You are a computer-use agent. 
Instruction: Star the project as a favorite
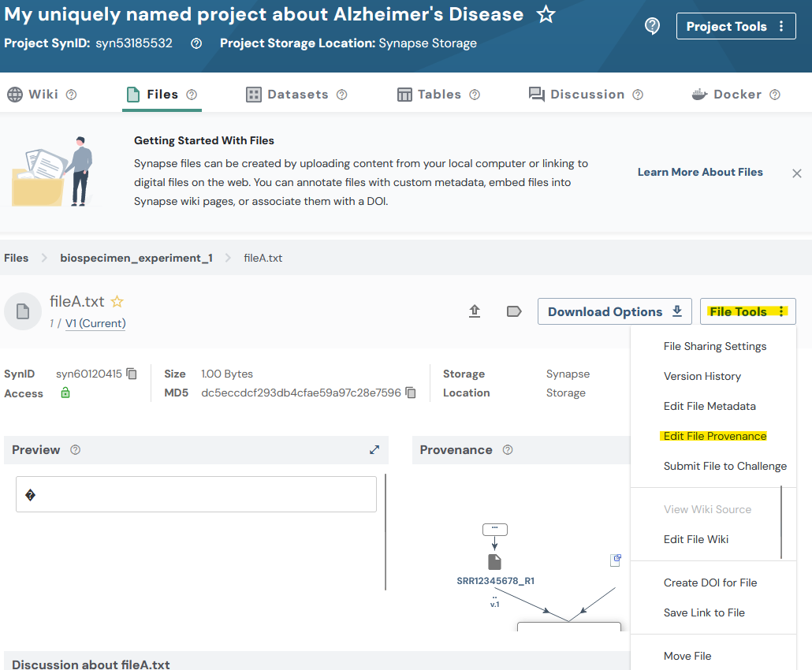546,14
